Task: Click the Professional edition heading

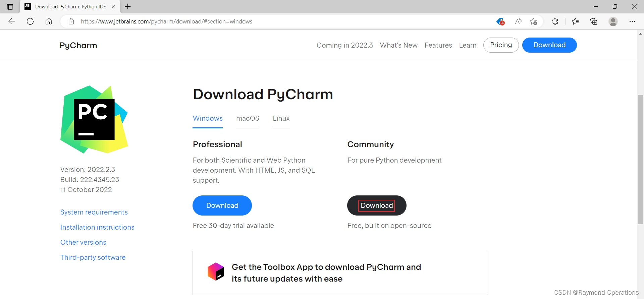Action: click(217, 144)
